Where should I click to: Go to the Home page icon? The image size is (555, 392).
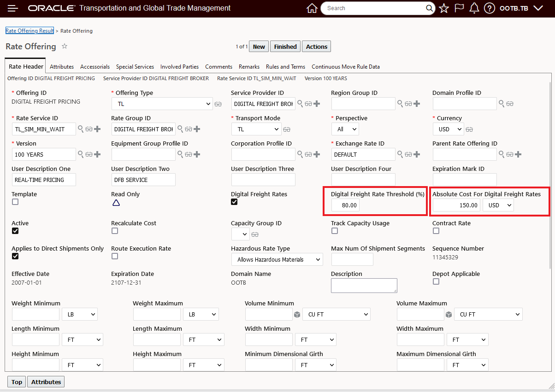(x=312, y=8)
